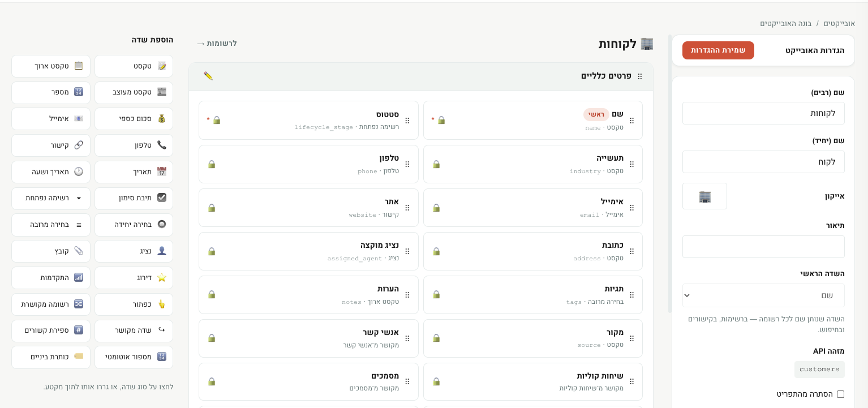Select the building icon picker next to אייקון

pos(704,196)
